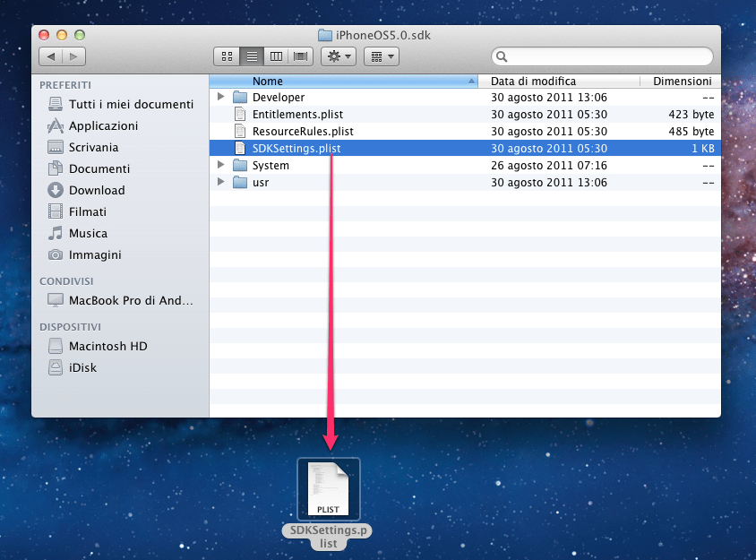Click the 485 byte size cell
This screenshot has width=756, height=560.
coord(691,131)
